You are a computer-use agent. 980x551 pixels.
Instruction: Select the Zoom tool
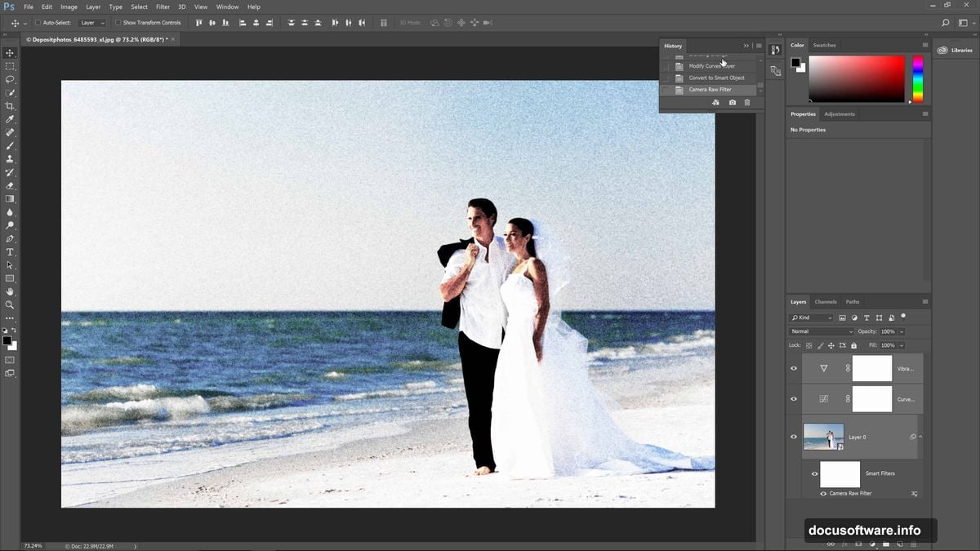(10, 304)
